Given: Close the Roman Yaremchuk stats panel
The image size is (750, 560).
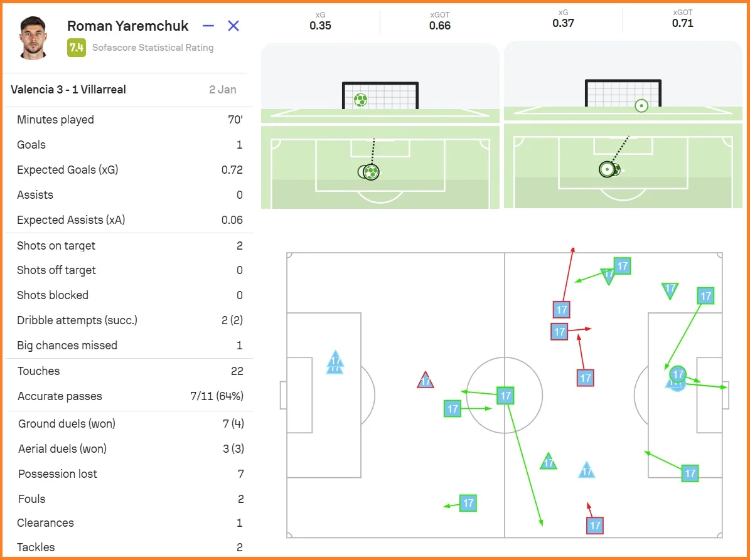Looking at the screenshot, I should (x=233, y=26).
